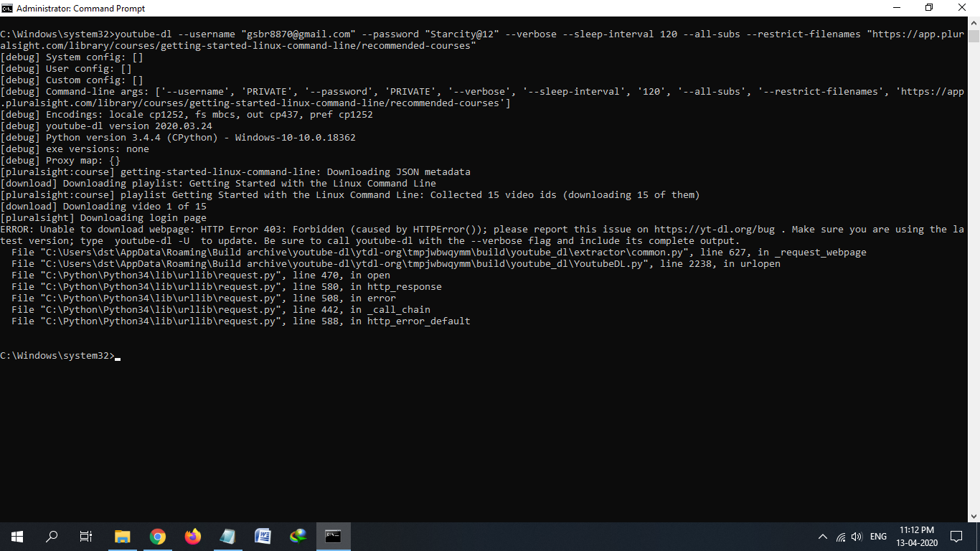This screenshot has width=980, height=551.
Task: Click the '[debug] exe versions: none' line
Action: 75,149
